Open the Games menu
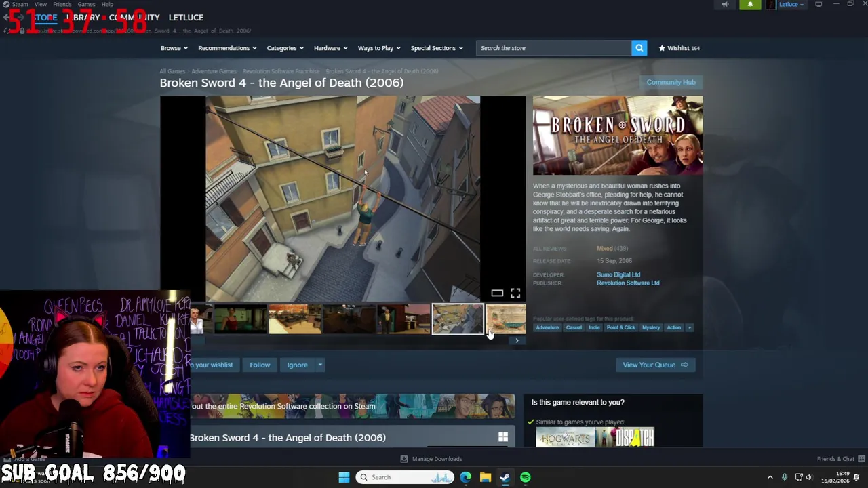 point(86,4)
